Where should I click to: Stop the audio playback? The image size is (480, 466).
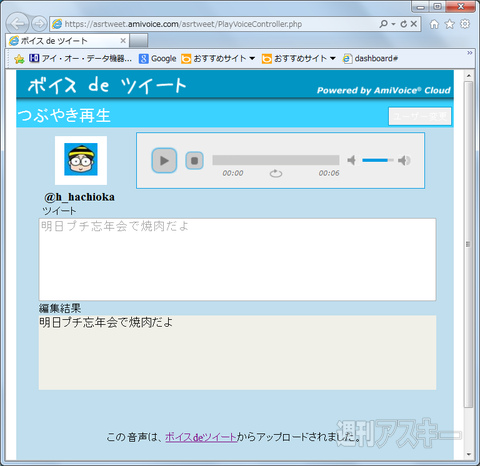pyautogui.click(x=194, y=161)
